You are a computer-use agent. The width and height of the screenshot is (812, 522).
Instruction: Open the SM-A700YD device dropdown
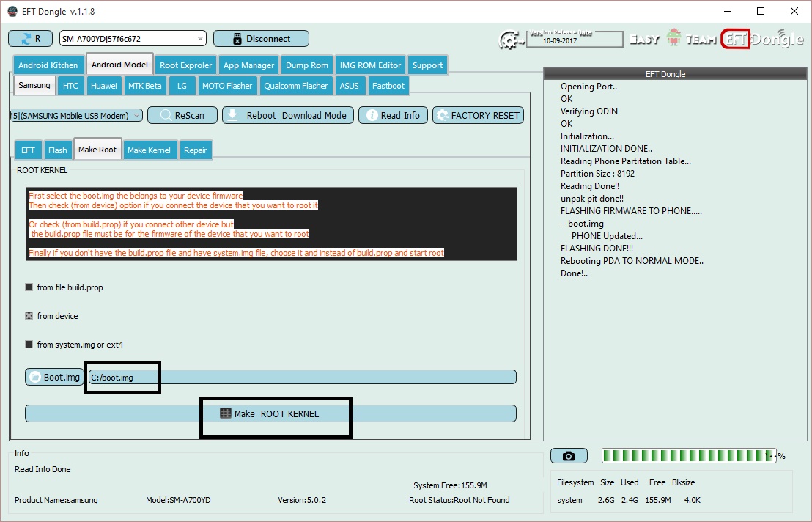pos(133,38)
